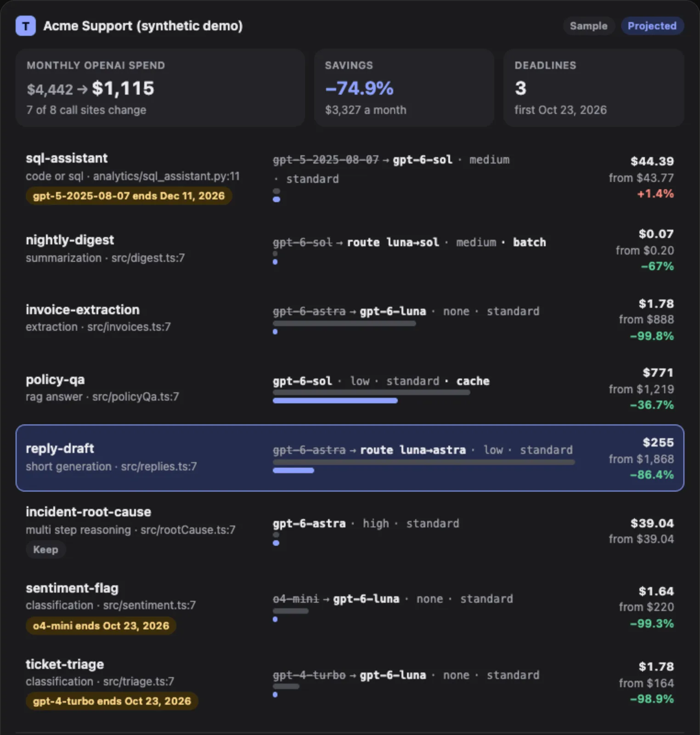Image resolution: width=700 pixels, height=735 pixels.
Task: Click the $44.39 cost on sql-assistant
Action: point(652,161)
